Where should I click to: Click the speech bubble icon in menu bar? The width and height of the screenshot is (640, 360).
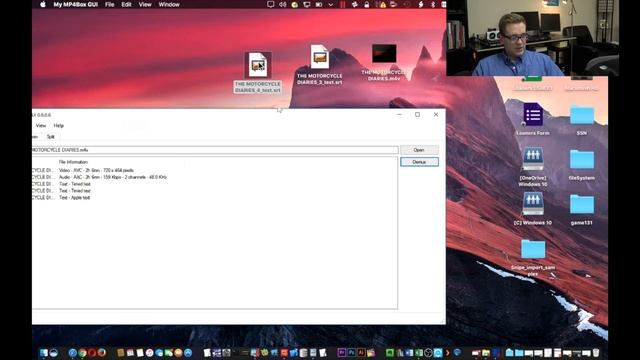click(x=270, y=4)
